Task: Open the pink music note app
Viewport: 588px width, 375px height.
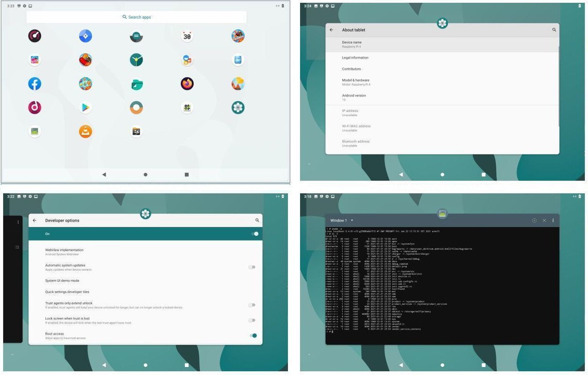Action: click(35, 107)
